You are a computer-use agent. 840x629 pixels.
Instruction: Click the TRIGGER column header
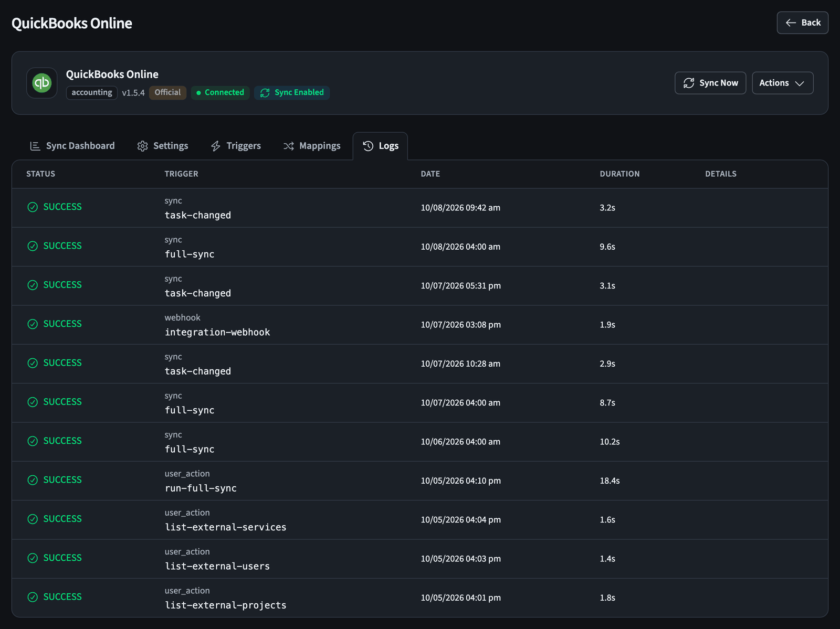click(x=181, y=174)
